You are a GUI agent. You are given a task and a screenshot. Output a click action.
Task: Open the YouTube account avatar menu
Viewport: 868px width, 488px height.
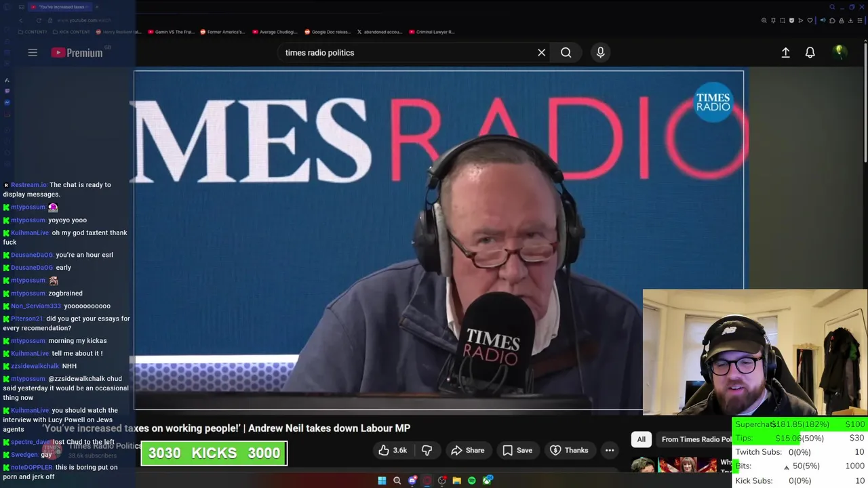(x=840, y=52)
